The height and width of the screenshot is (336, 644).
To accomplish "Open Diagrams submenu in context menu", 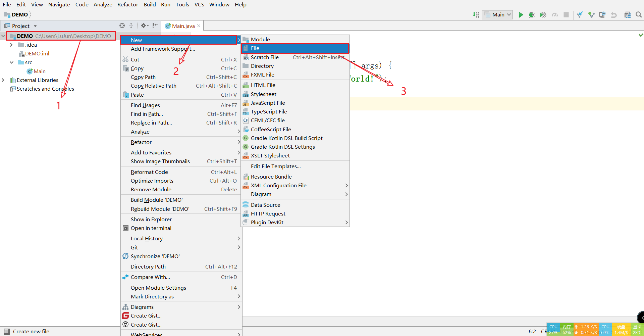I will (x=181, y=307).
